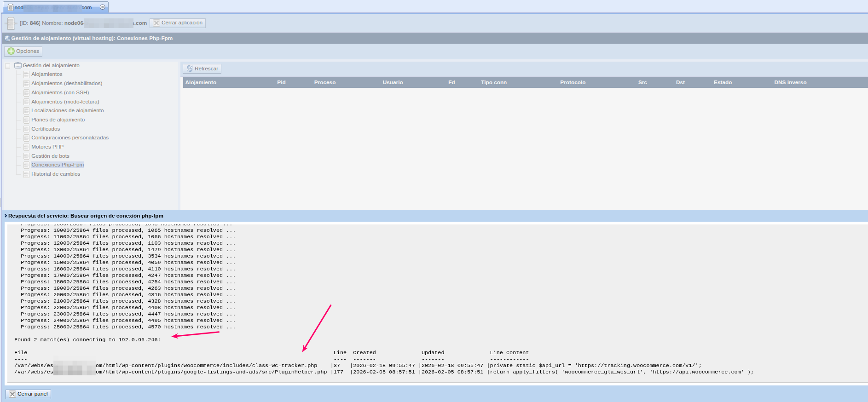Click the Cerrar panel button
This screenshot has width=868, height=402.
click(x=29, y=394)
